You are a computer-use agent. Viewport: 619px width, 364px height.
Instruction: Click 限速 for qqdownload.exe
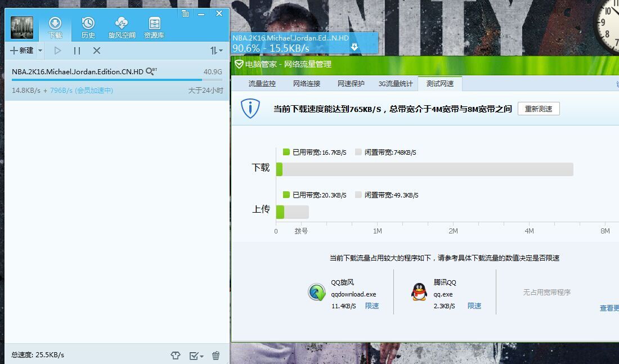372,306
